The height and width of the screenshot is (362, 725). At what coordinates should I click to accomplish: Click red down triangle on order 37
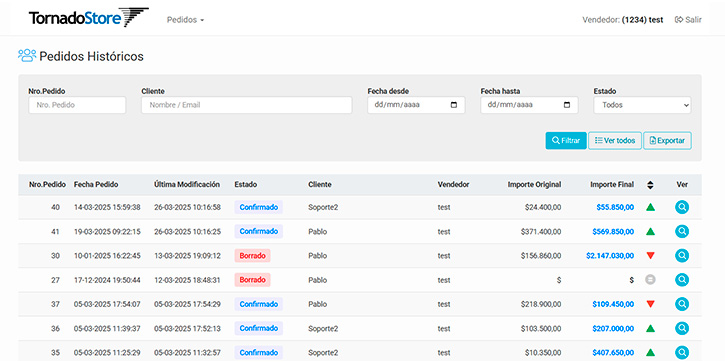[x=650, y=304]
